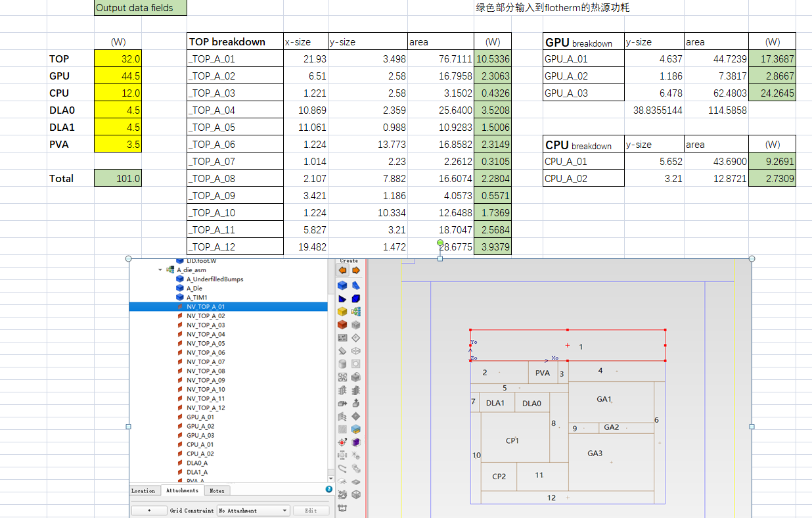Click the Output data fields header cell
This screenshot has width=812, height=518.
[141, 8]
